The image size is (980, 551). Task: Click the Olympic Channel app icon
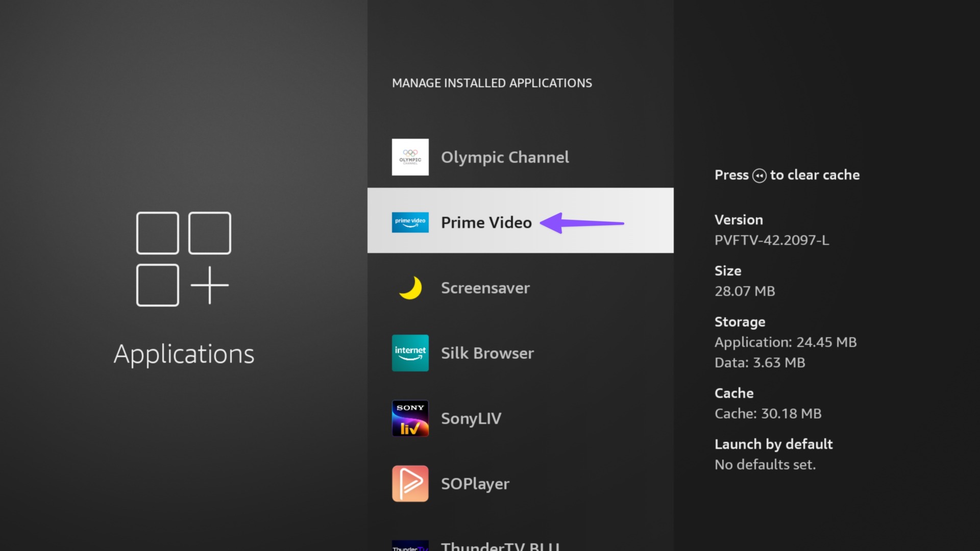(410, 157)
